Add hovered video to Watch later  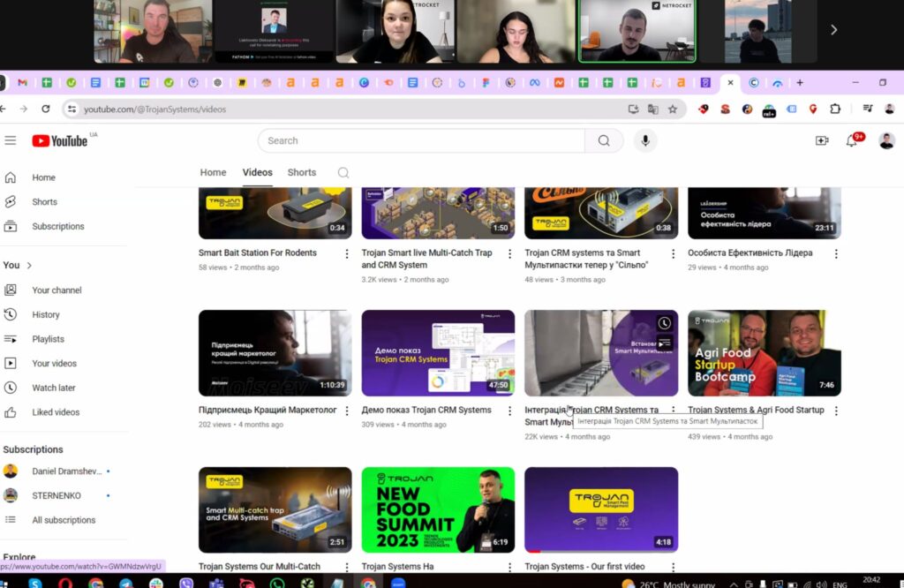coord(664,324)
